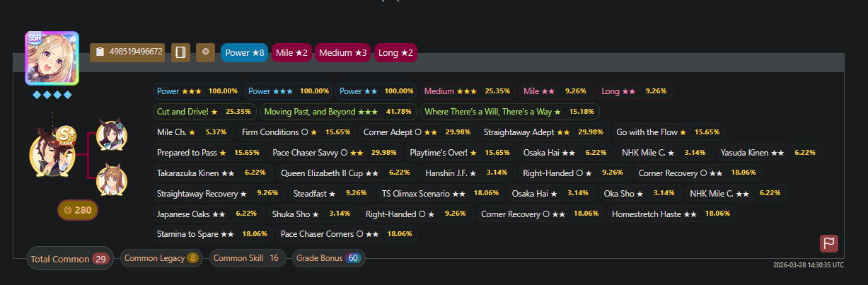The width and height of the screenshot is (868, 285).
Task: Click Firm Conditions ○ ★ chip
Action: pos(296,132)
